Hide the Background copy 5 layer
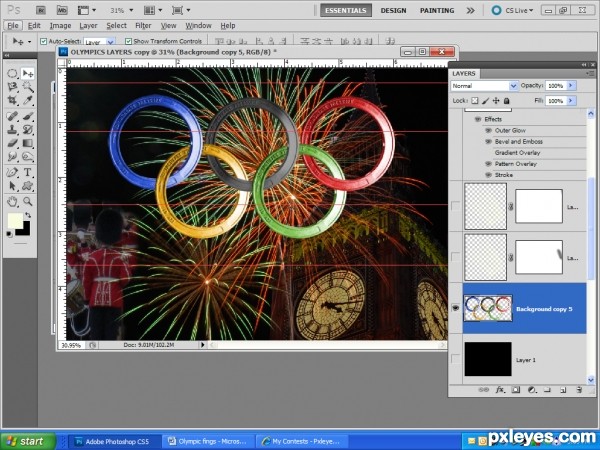This screenshot has height=450, width=600. pos(455,308)
